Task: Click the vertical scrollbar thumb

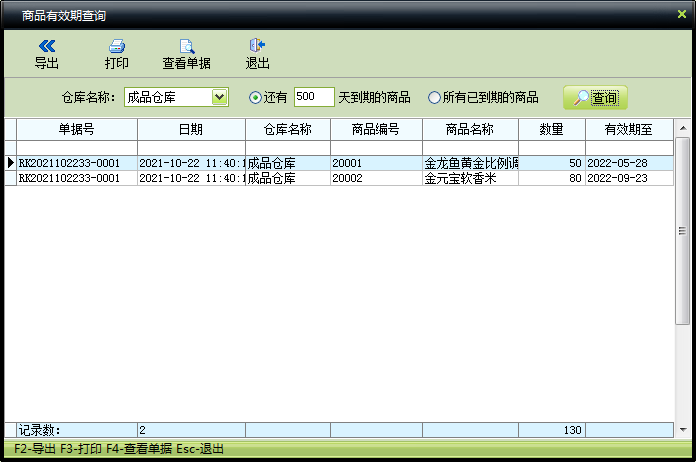Action: coord(683,231)
